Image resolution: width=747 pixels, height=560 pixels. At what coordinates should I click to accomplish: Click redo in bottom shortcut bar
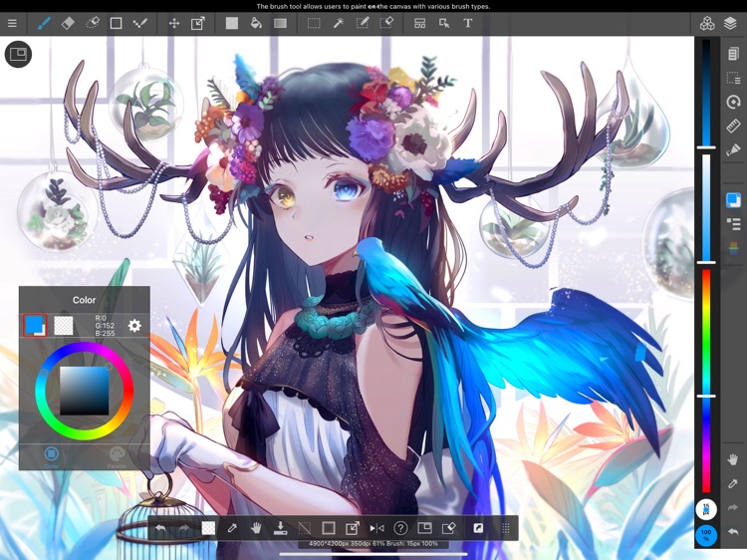[x=184, y=528]
